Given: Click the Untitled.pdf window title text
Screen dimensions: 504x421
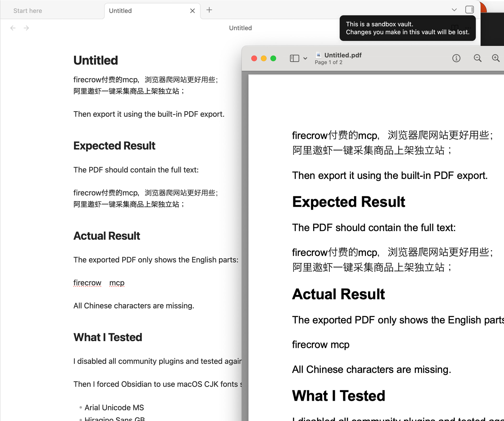Looking at the screenshot, I should (343, 55).
